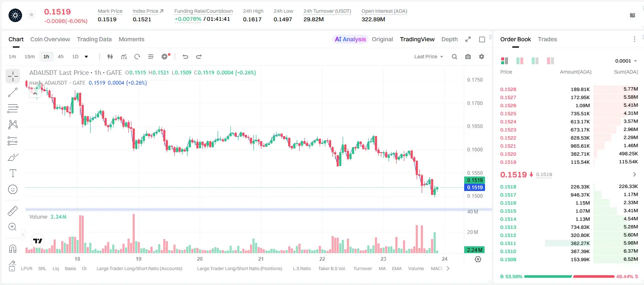This screenshot has height=285, width=644.
Task: Activate the magnet snap mode
Action: point(13,248)
